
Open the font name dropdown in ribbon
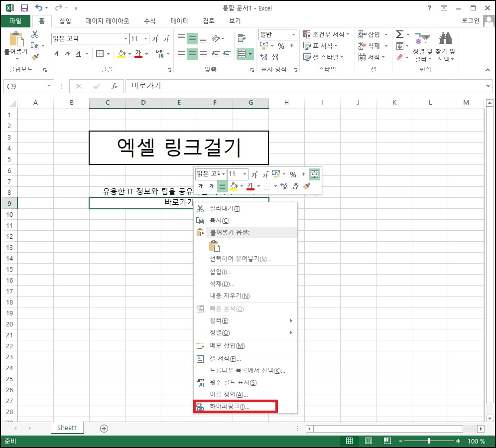(125, 39)
